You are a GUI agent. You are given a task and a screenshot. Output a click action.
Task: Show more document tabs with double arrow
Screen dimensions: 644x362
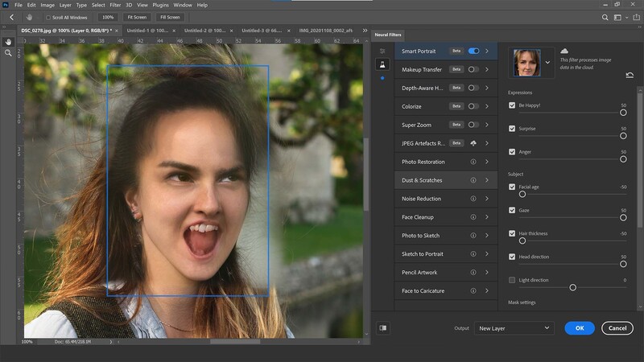[365, 31]
